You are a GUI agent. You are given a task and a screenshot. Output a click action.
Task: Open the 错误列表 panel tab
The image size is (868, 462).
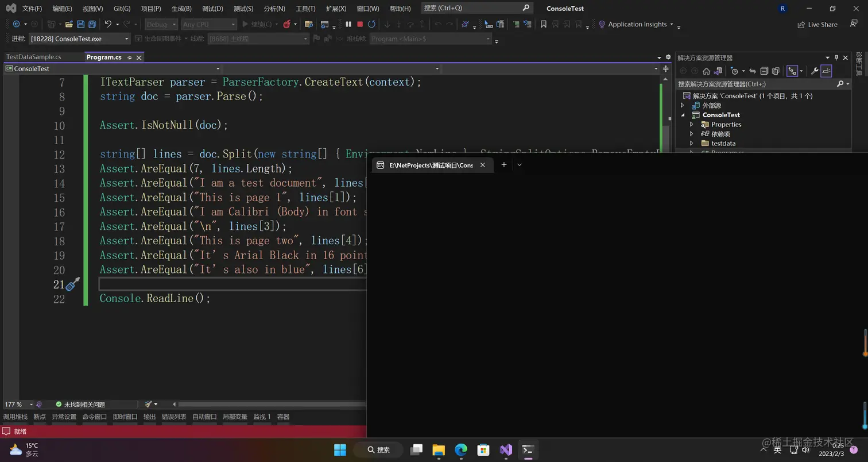(173, 417)
